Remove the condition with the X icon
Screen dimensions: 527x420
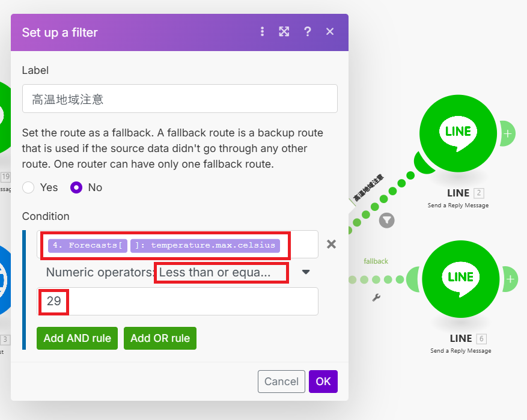[x=331, y=245]
